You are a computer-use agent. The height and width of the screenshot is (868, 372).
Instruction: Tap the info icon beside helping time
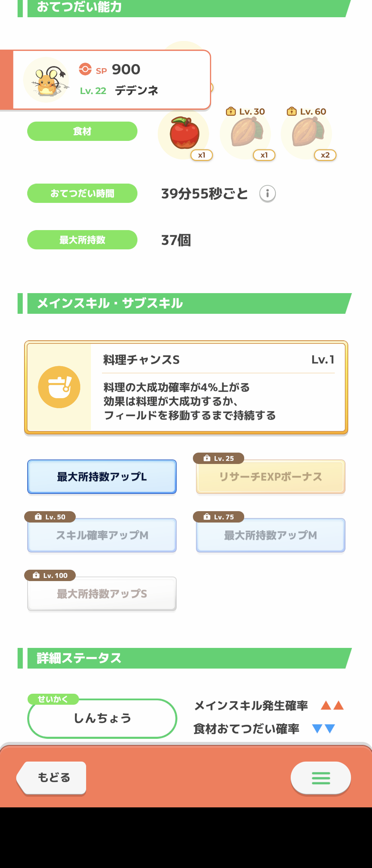267,194
